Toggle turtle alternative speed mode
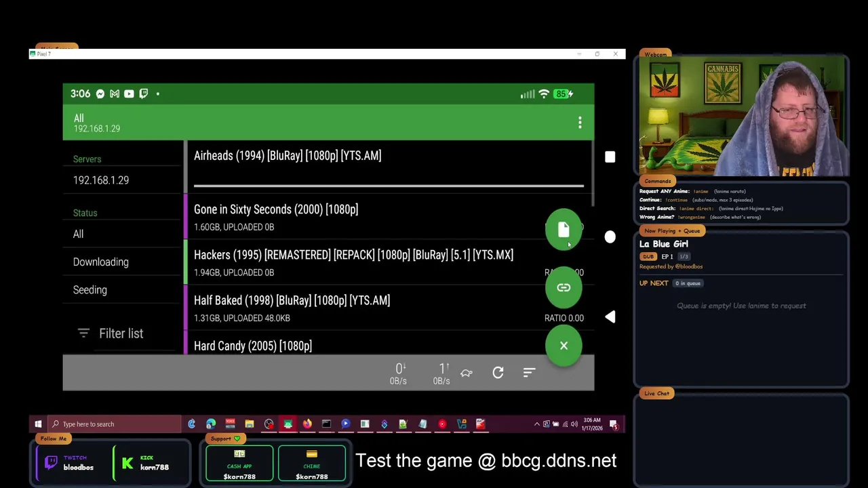The image size is (868, 488). 467,373
